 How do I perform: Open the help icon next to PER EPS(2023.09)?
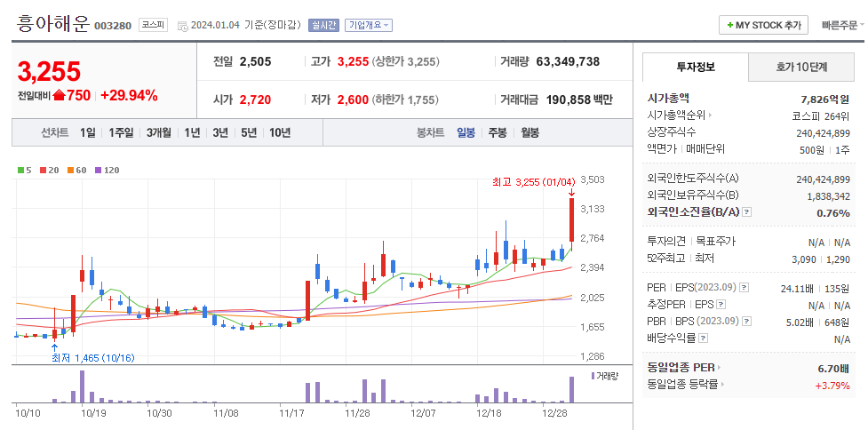tap(745, 288)
